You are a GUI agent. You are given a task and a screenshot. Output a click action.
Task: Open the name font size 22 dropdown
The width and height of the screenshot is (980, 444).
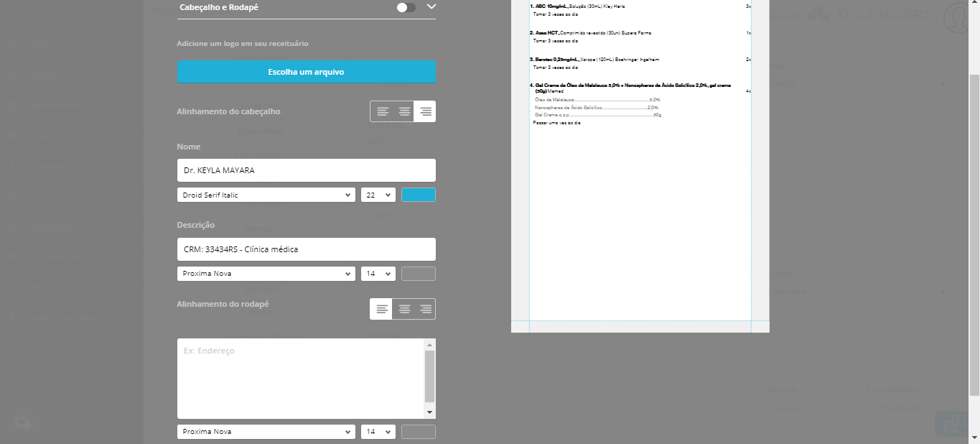tap(378, 195)
